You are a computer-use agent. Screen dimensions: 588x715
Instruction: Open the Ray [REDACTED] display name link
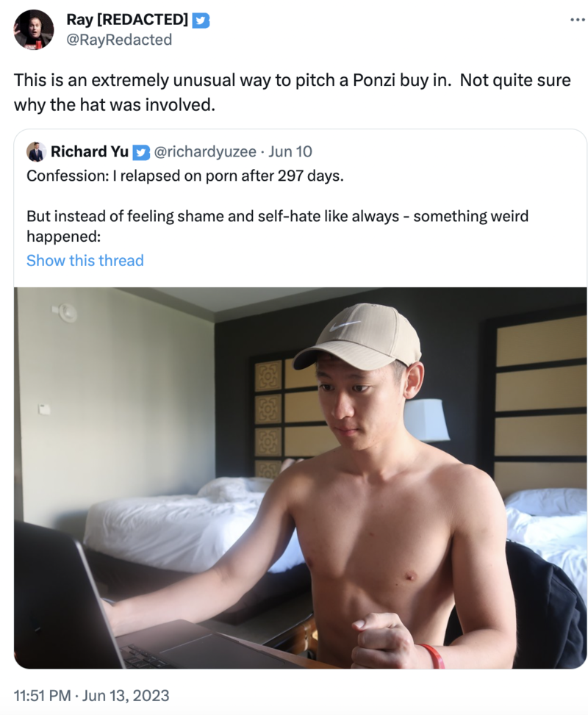tap(127, 20)
